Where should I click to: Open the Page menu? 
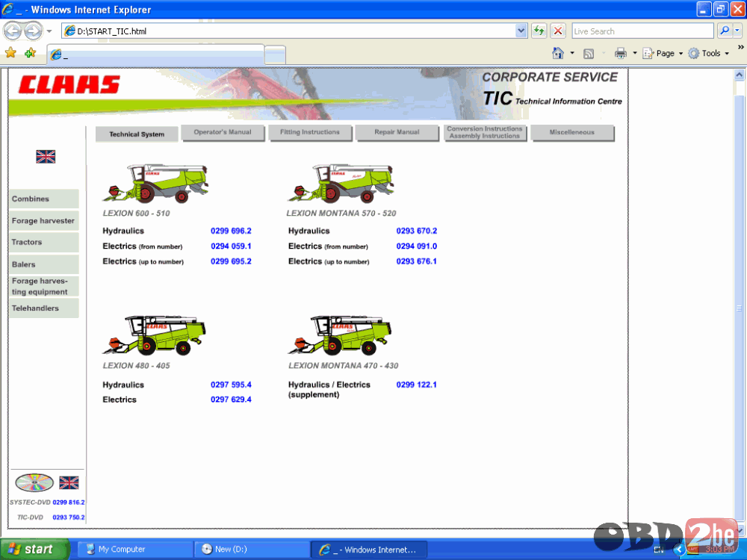pyautogui.click(x=662, y=53)
